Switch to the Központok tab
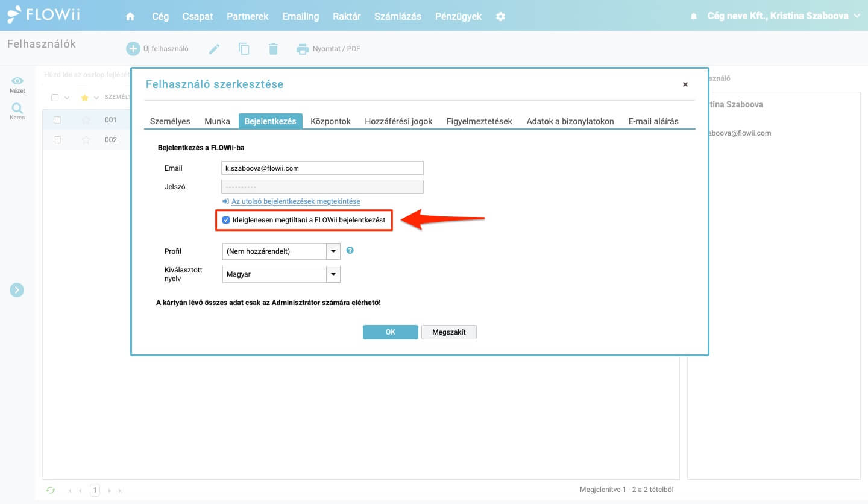Image resolution: width=868 pixels, height=504 pixels. 330,121
